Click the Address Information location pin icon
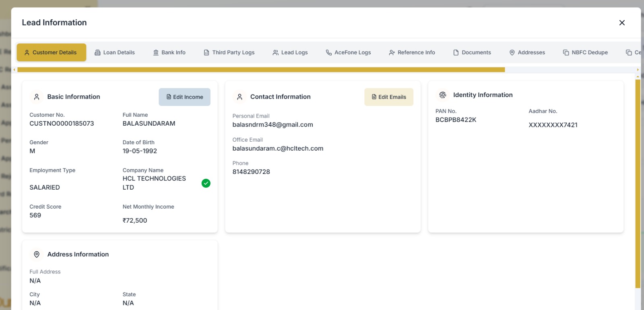This screenshot has height=310, width=644. 37,254
